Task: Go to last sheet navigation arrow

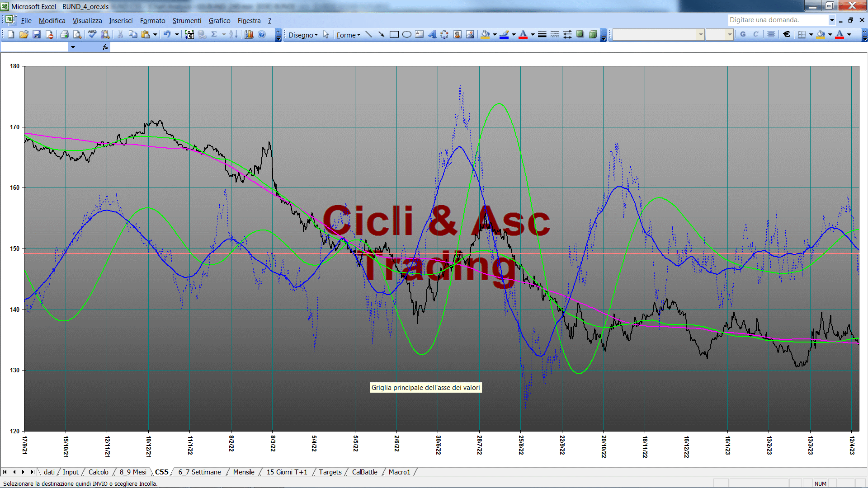Action: click(33, 472)
